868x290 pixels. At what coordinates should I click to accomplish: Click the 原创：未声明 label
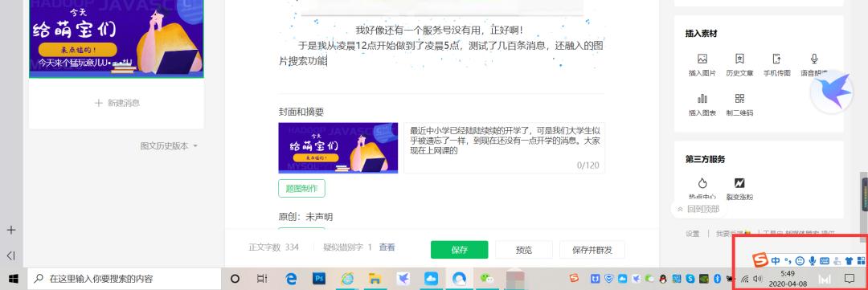tap(305, 216)
